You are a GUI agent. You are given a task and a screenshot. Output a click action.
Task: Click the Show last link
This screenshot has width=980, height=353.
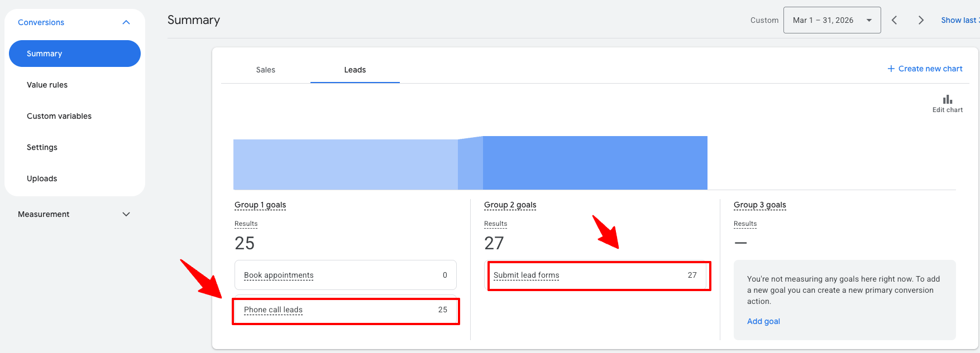point(960,20)
